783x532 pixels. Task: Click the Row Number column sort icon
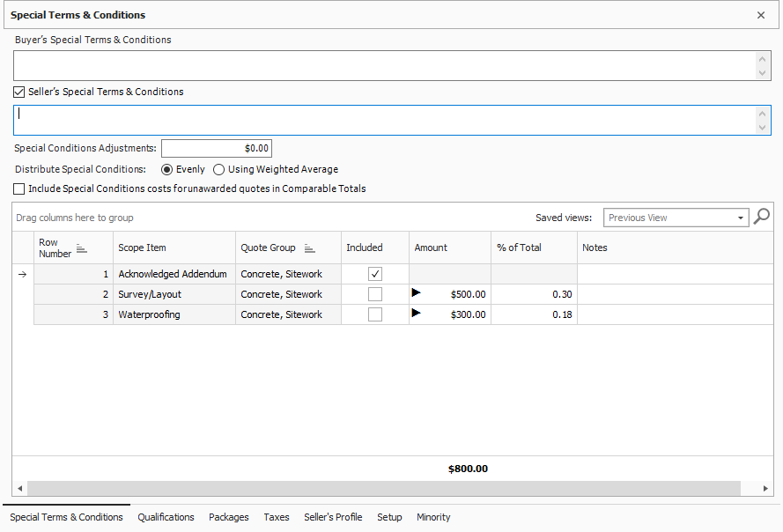tap(82, 248)
